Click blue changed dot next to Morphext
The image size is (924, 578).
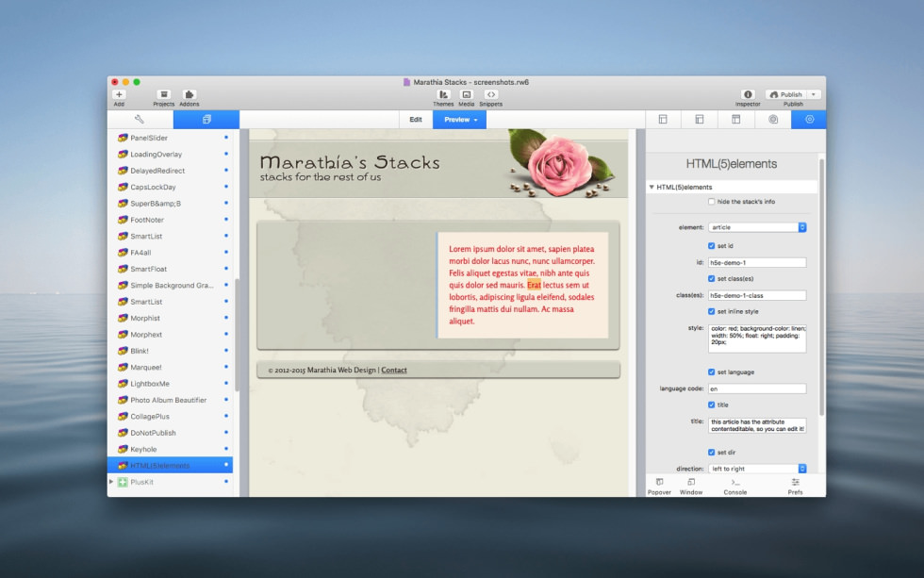(x=225, y=334)
